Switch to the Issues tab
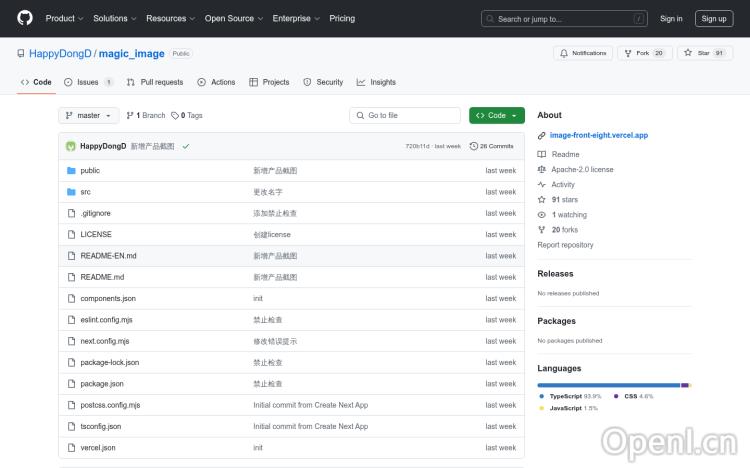 click(88, 82)
